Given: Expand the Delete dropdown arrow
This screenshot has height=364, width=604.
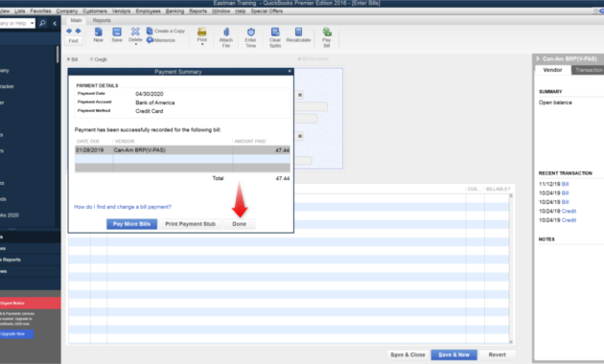Looking at the screenshot, I should [x=135, y=45].
